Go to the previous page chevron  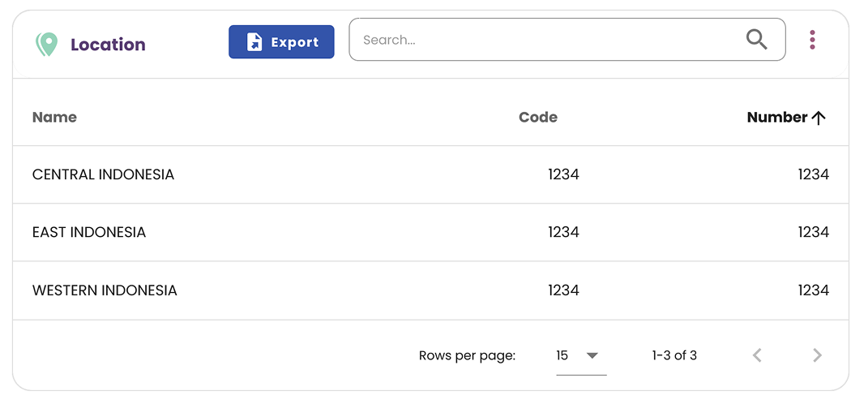[757, 355]
